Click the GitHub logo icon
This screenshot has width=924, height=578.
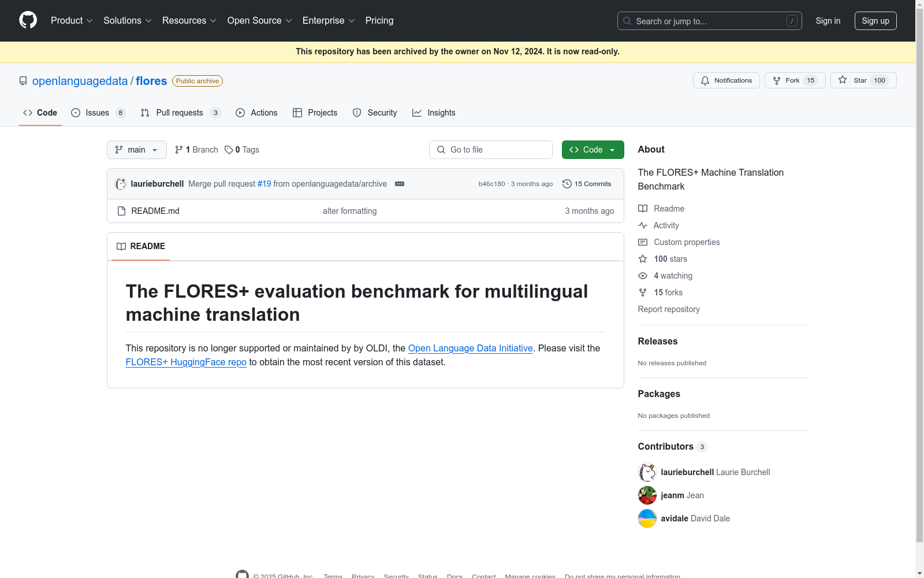pyautogui.click(x=28, y=20)
